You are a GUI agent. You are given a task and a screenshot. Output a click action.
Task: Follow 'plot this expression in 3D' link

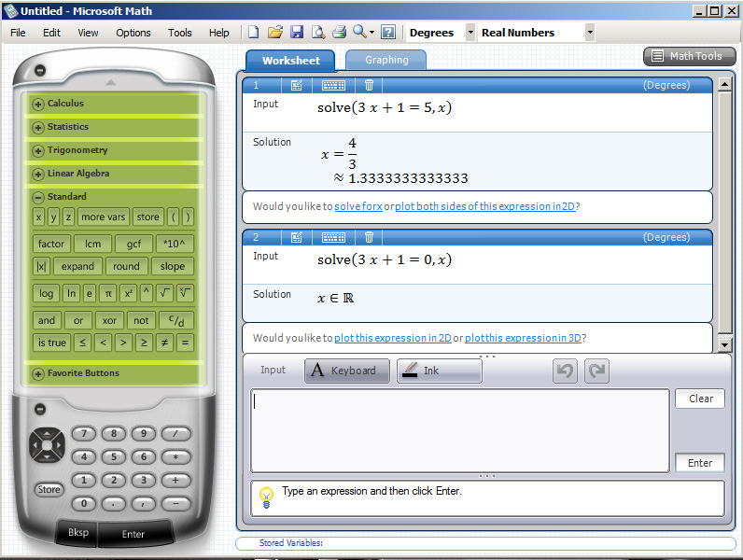click(x=523, y=338)
